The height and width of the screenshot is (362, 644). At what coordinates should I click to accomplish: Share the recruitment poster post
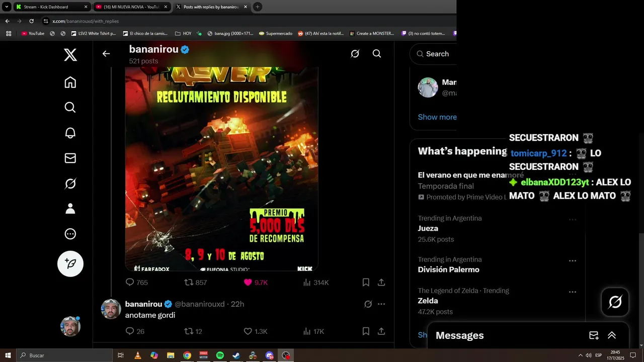381,283
